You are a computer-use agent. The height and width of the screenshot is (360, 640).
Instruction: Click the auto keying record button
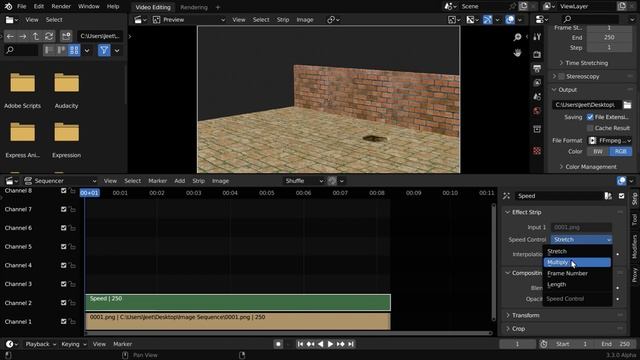coord(278,344)
